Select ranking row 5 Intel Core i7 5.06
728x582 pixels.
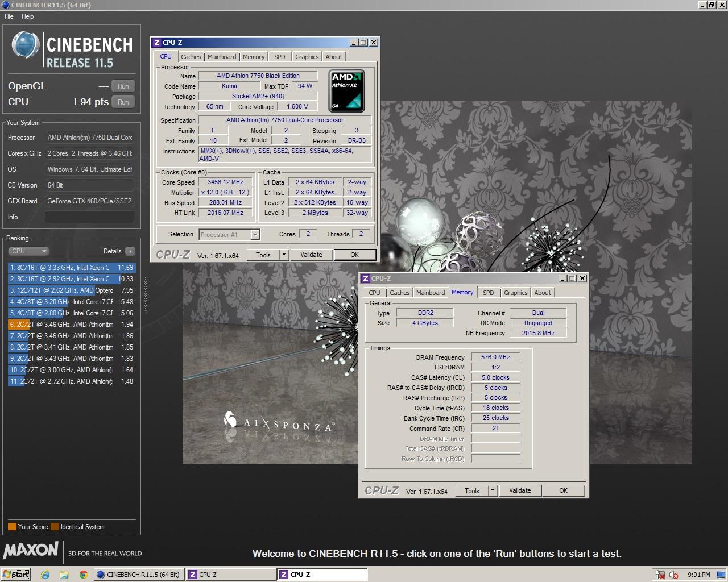[72, 313]
